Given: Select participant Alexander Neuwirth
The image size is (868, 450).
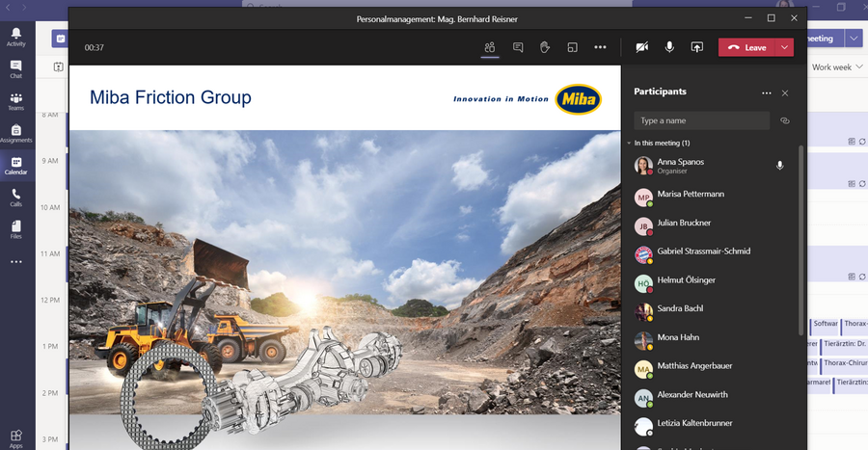Looking at the screenshot, I should pyautogui.click(x=712, y=397).
